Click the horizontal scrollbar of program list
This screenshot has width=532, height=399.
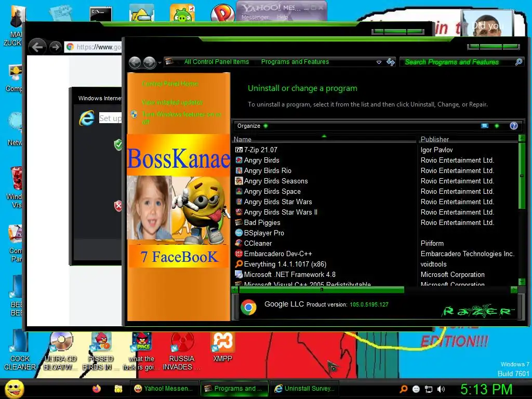(322, 290)
